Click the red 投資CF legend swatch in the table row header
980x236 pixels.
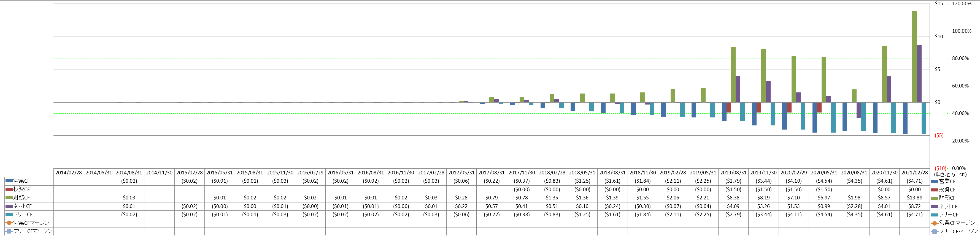pyautogui.click(x=9, y=189)
